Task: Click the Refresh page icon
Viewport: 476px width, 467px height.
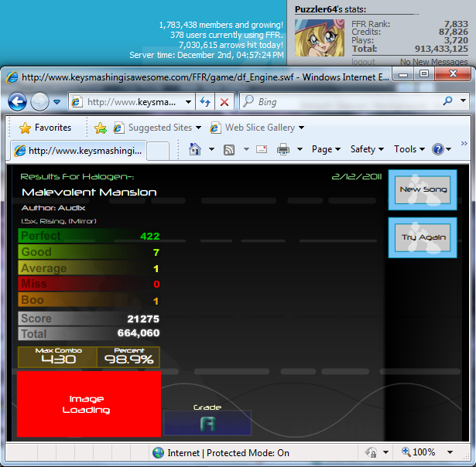Action: tap(206, 102)
